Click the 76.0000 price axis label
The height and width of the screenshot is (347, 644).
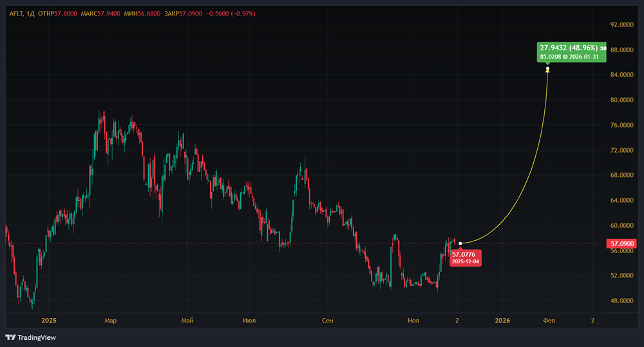coord(622,125)
